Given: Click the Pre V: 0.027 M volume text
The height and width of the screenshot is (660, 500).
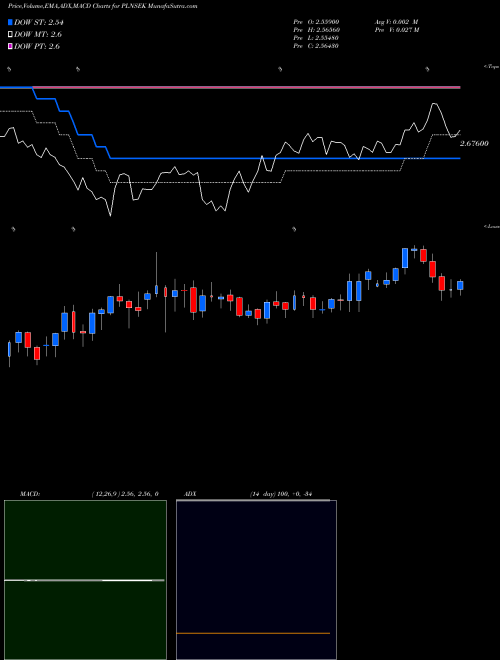Looking at the screenshot, I should tap(396, 29).
